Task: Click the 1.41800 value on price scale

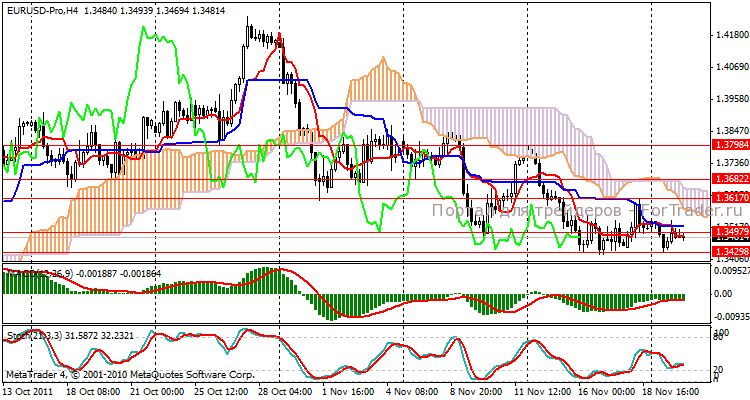Action: [x=729, y=35]
